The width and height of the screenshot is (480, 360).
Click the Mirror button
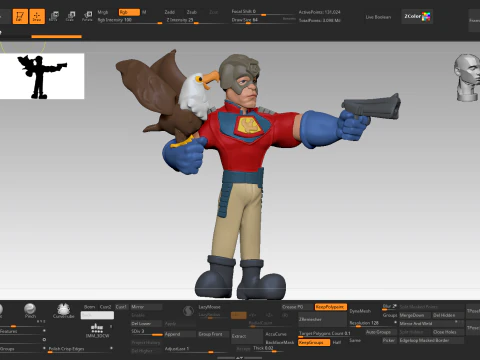[147, 307]
